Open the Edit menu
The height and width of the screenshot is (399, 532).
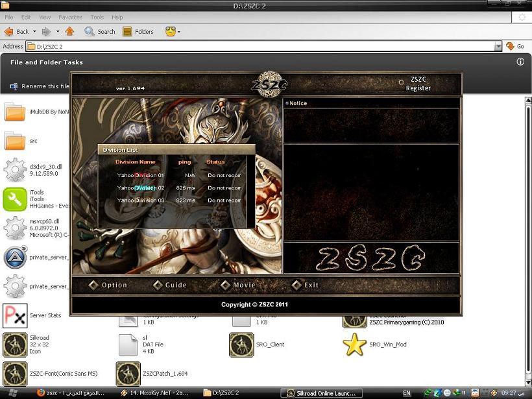pos(26,17)
